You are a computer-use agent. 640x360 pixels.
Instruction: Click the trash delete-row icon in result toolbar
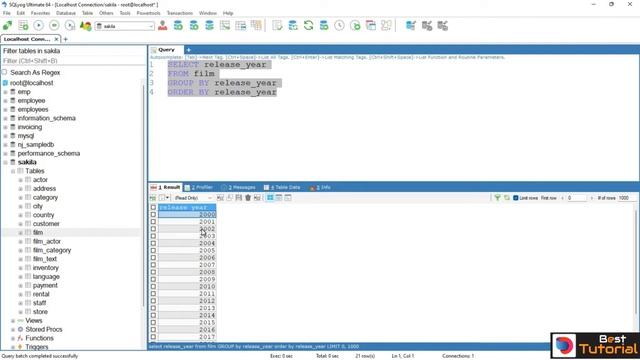pyautogui.click(x=248, y=198)
